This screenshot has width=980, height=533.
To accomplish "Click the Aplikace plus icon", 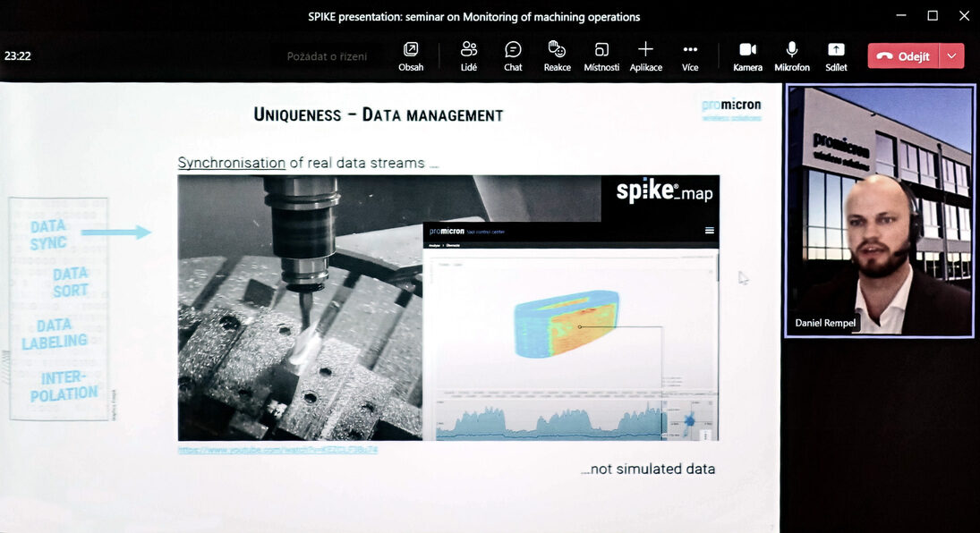I will (645, 49).
